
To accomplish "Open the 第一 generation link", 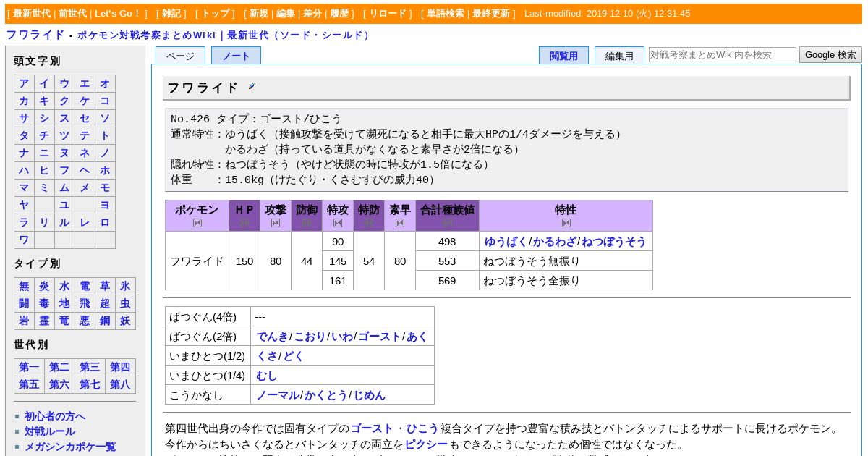I will click(x=29, y=367).
